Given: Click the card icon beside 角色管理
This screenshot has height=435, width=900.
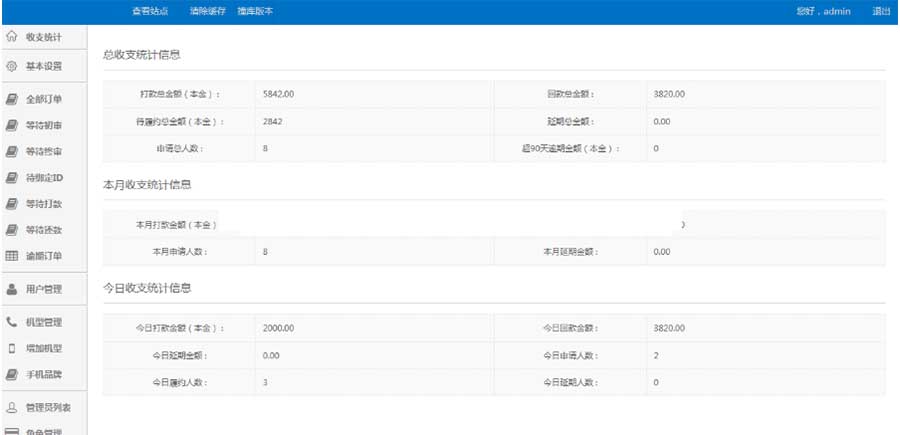Looking at the screenshot, I should 12,431.
